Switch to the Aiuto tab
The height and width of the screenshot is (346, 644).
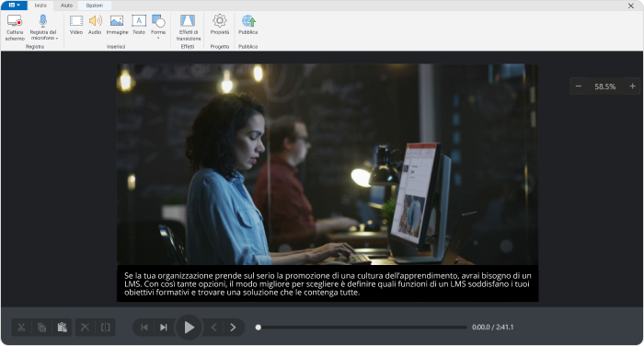point(66,6)
